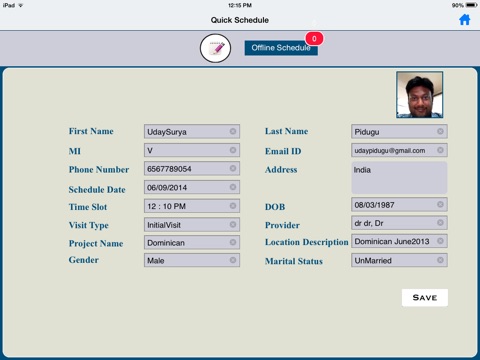Edit the Last Name field Pidugu
480x360 pixels.
(399, 131)
